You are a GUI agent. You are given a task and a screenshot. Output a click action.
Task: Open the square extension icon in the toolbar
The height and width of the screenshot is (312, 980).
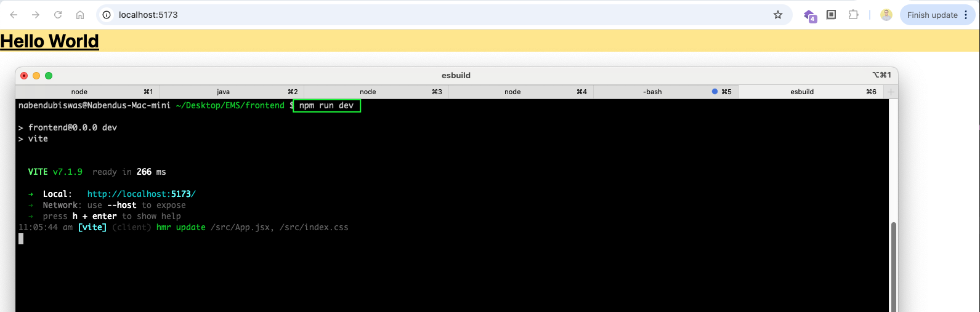coord(831,15)
